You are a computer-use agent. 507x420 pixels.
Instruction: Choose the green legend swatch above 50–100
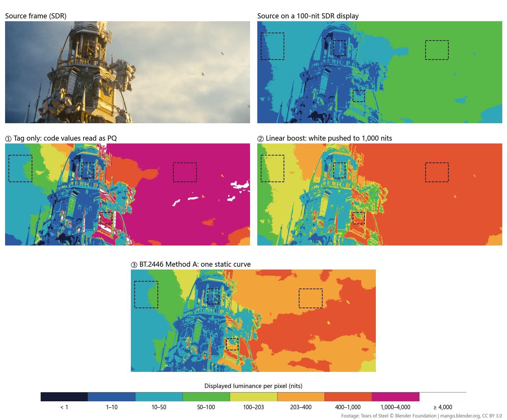click(206, 397)
